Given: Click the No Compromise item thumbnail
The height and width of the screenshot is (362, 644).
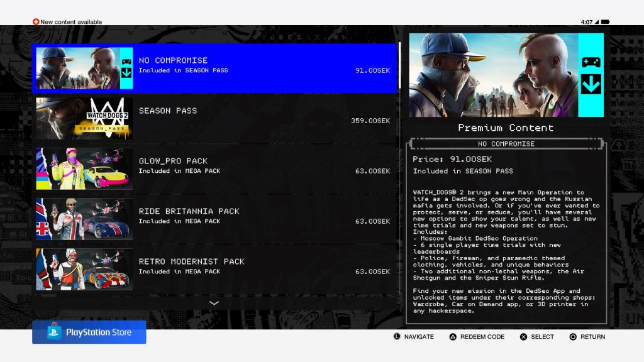Looking at the screenshot, I should pyautogui.click(x=84, y=68).
